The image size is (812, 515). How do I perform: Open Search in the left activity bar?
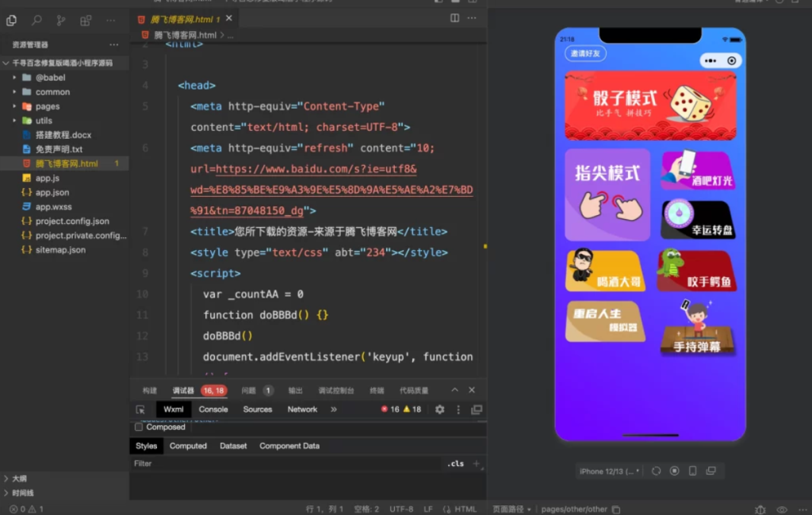click(36, 20)
